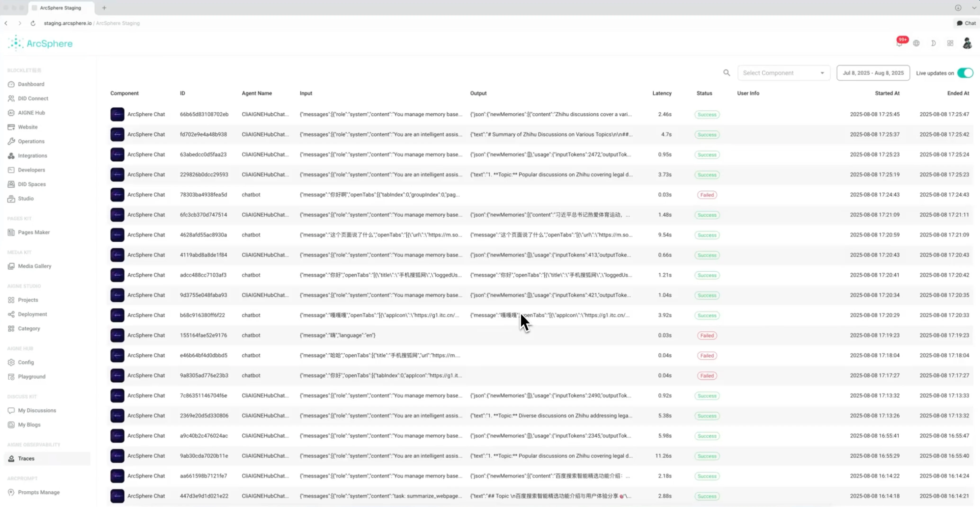Click the language globe icon
Screen dimensions: 980x507
point(916,43)
